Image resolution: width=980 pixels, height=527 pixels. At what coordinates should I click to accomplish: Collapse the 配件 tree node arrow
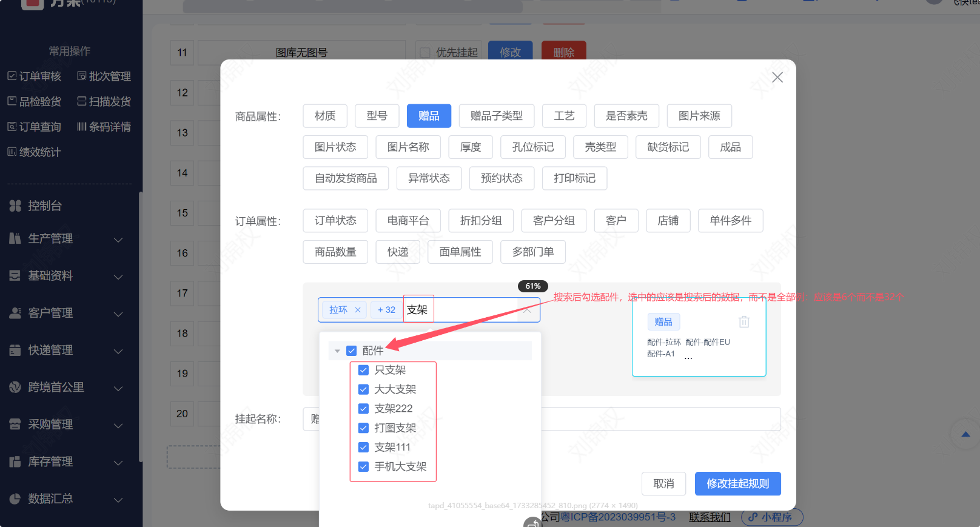pyautogui.click(x=337, y=351)
